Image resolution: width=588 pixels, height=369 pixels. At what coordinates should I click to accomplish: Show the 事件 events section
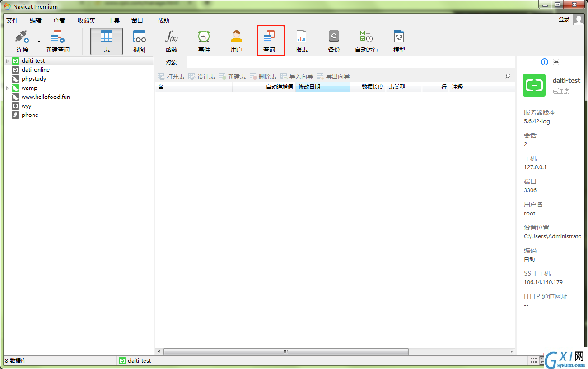(204, 42)
